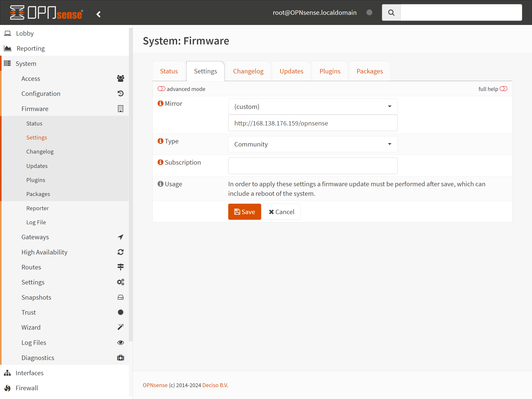The width and height of the screenshot is (532, 399).
Task: Click the Cancel button
Action: [x=281, y=212]
